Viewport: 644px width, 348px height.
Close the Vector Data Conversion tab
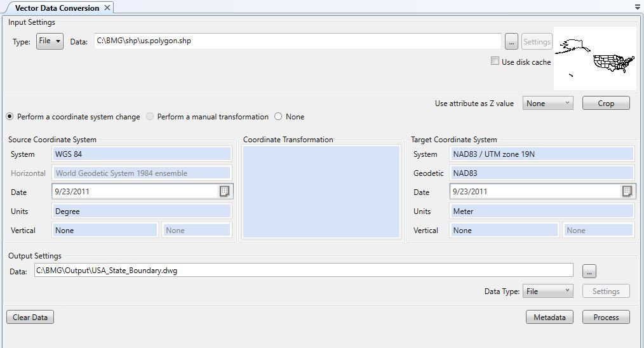tap(107, 8)
